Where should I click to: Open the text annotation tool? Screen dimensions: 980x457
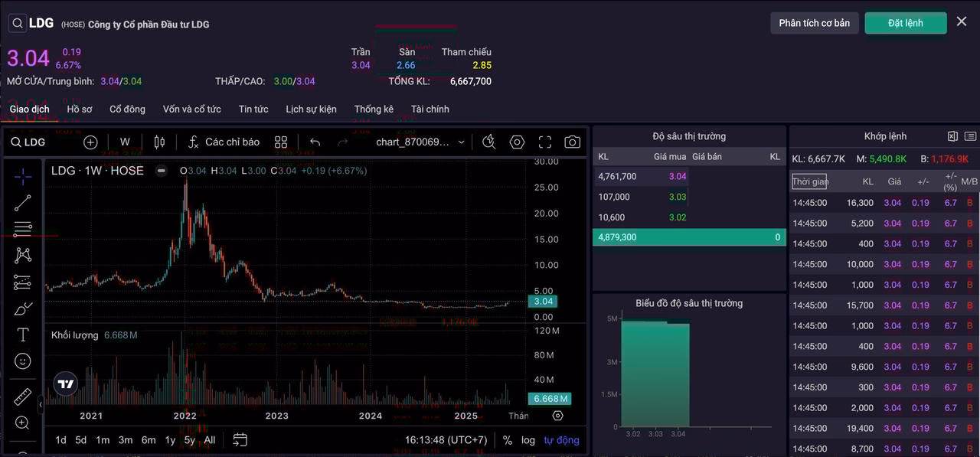[x=23, y=335]
